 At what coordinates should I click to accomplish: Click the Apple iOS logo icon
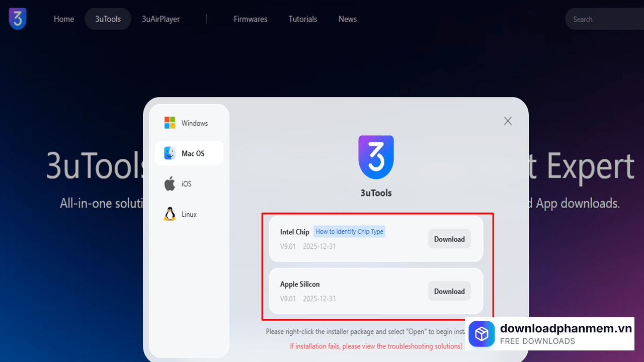(x=170, y=184)
